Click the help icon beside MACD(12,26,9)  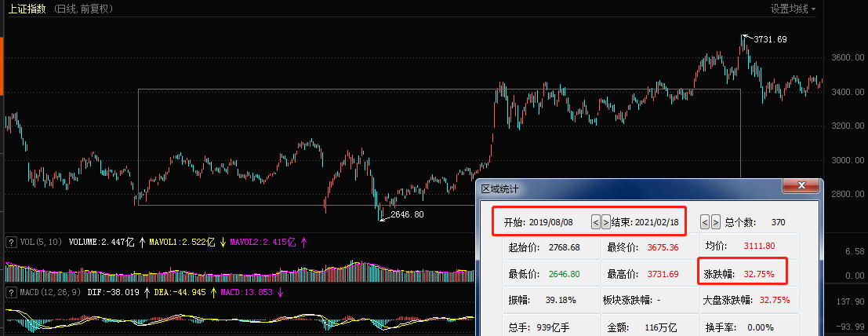point(11,292)
